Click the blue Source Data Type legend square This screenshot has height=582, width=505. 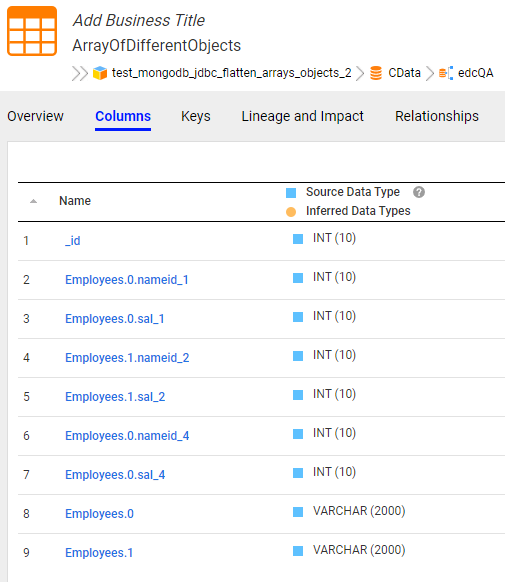point(291,193)
